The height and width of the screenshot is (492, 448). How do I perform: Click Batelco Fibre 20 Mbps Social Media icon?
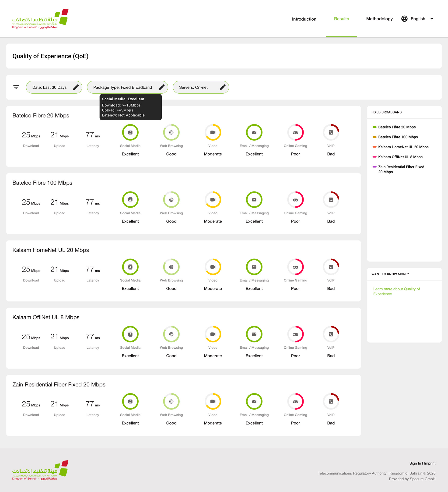[x=130, y=132]
